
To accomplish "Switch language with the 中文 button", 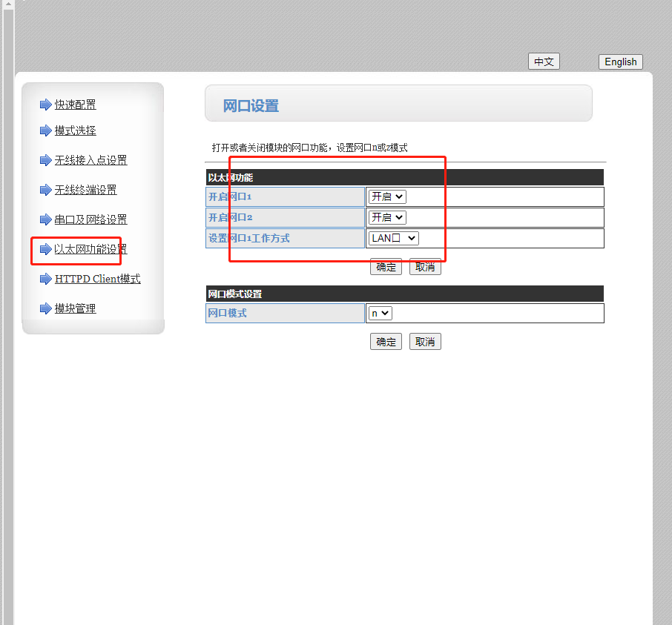I will 544,62.
